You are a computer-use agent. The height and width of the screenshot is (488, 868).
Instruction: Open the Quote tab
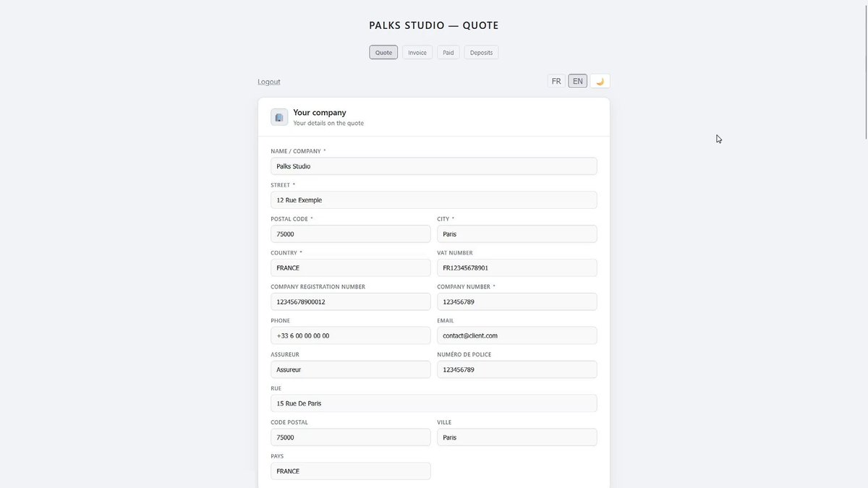(x=383, y=52)
